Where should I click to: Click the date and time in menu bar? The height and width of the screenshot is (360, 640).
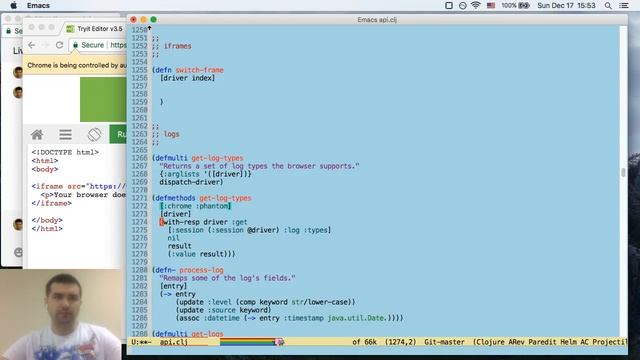coord(566,5)
